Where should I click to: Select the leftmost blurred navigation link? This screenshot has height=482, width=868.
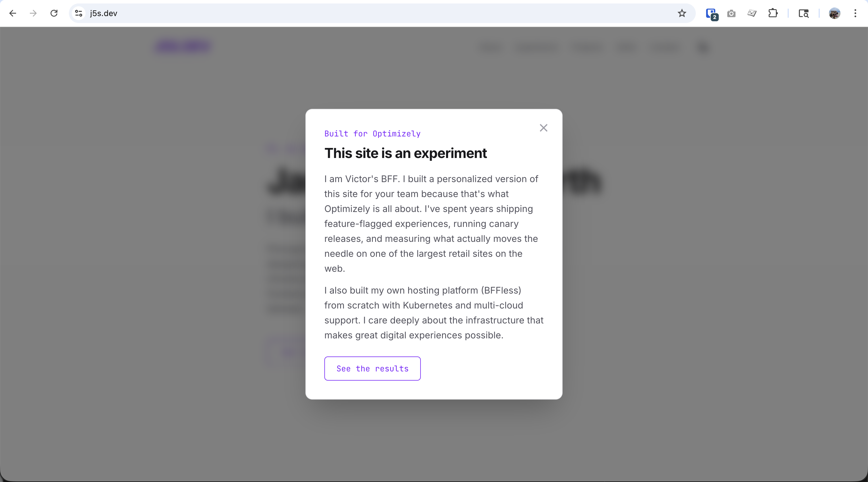pos(491,47)
